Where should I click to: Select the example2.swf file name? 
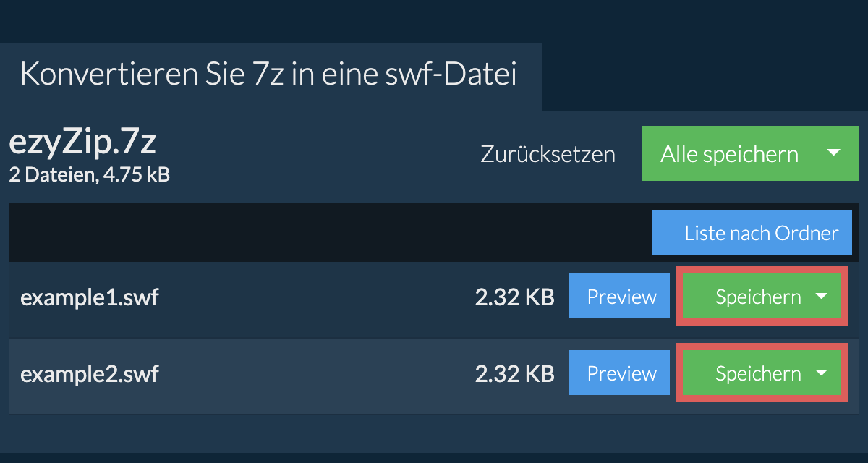coord(89,374)
